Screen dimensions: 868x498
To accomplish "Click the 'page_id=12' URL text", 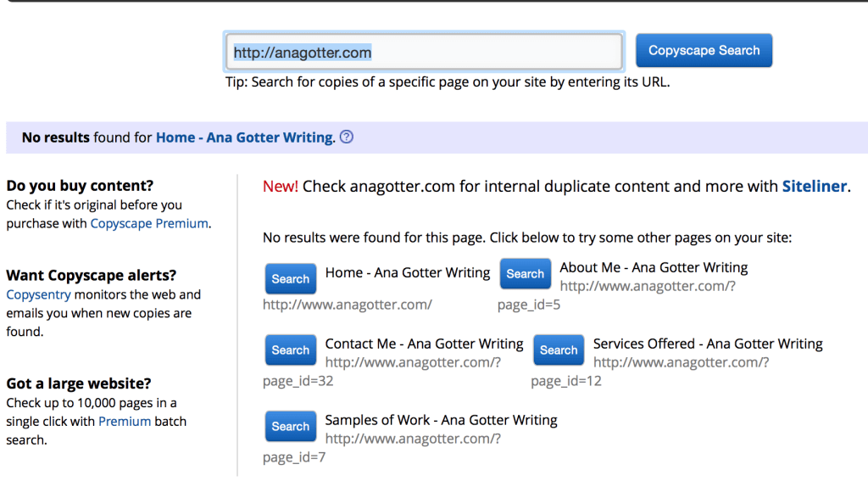I will point(565,381).
